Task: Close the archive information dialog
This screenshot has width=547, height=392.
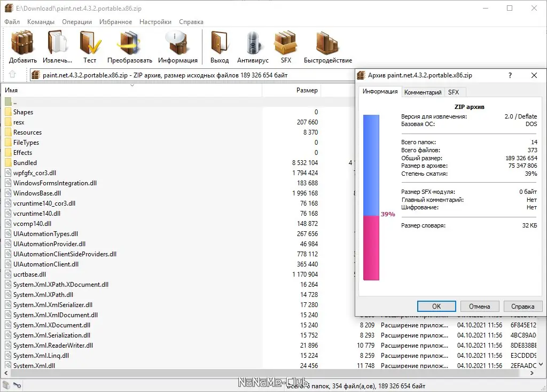Action: pos(534,75)
